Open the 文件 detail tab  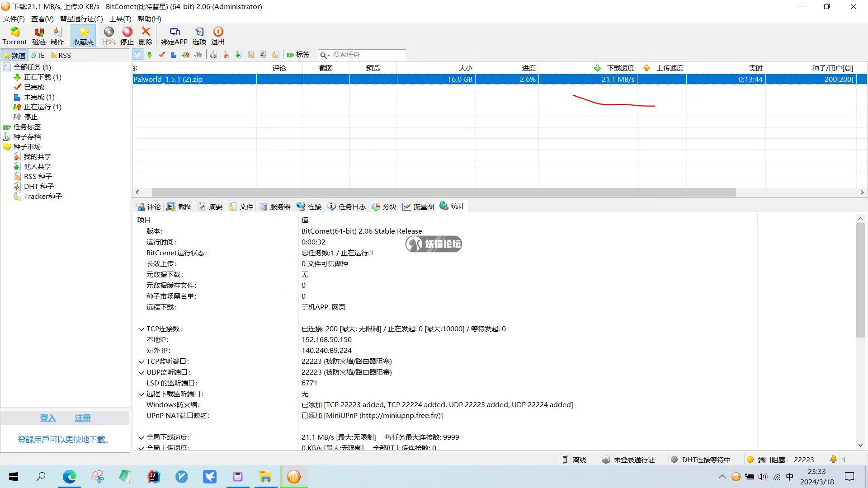click(x=241, y=206)
